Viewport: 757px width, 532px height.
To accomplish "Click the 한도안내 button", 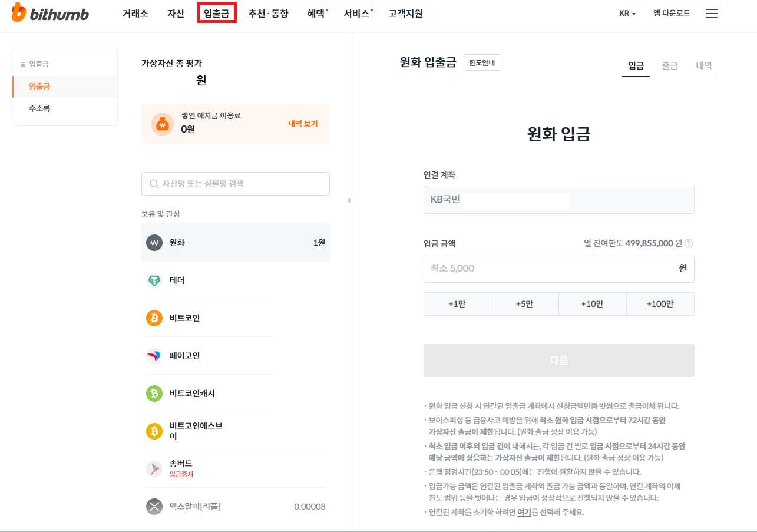I will click(x=482, y=62).
